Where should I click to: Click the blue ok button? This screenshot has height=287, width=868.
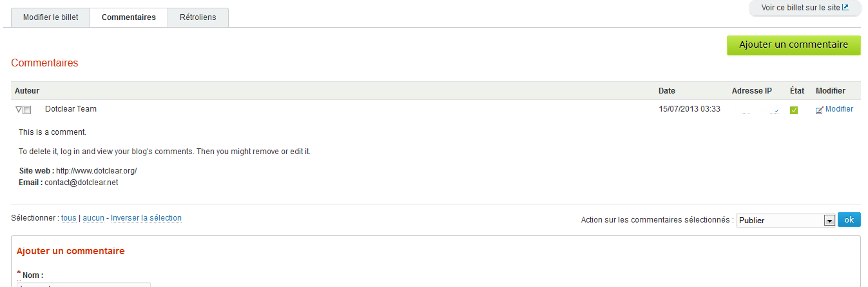click(x=849, y=220)
